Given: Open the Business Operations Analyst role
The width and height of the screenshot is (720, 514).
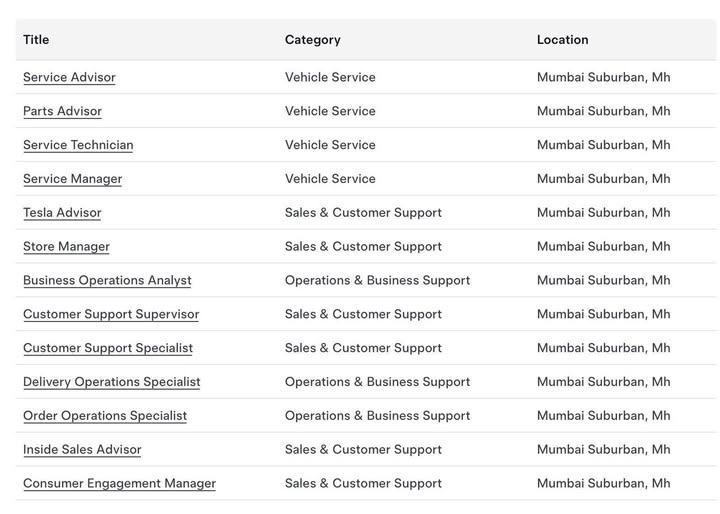Looking at the screenshot, I should pyautogui.click(x=107, y=281).
